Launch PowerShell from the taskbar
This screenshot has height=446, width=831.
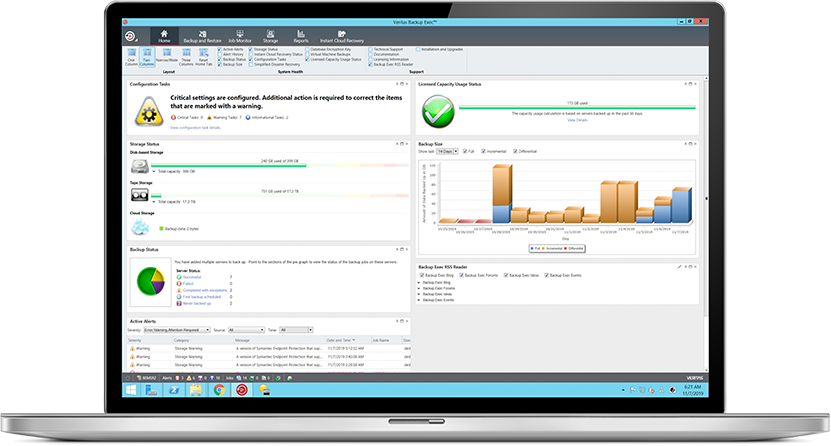click(x=174, y=390)
